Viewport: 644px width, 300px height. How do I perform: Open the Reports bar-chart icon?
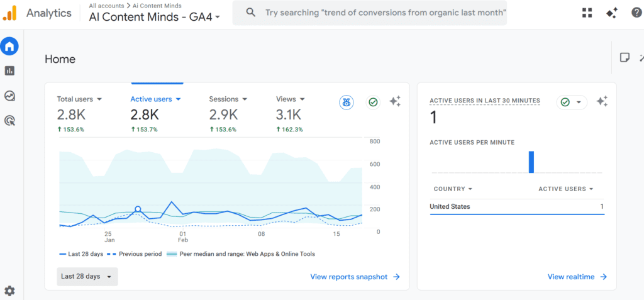[9, 70]
